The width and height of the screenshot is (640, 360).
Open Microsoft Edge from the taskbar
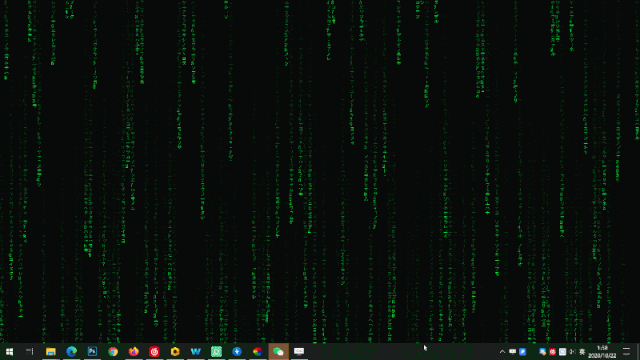click(71, 351)
